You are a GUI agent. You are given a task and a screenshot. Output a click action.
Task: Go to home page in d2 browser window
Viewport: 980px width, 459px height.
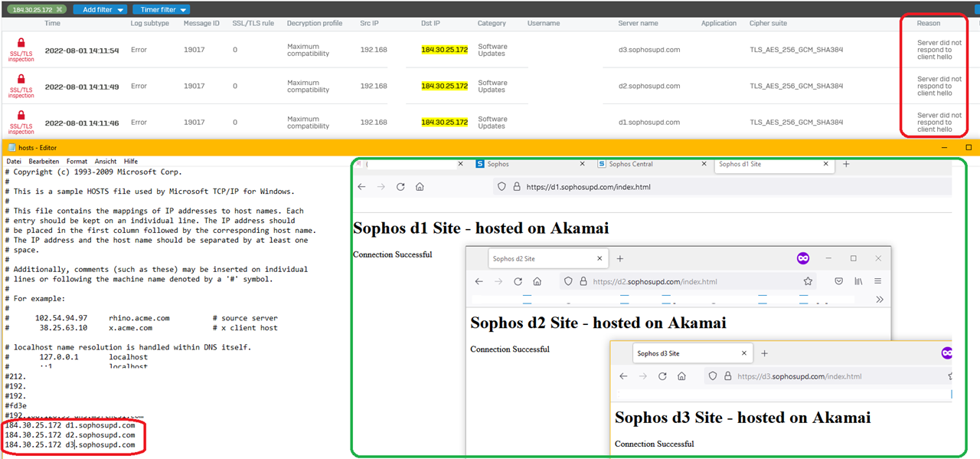(537, 281)
